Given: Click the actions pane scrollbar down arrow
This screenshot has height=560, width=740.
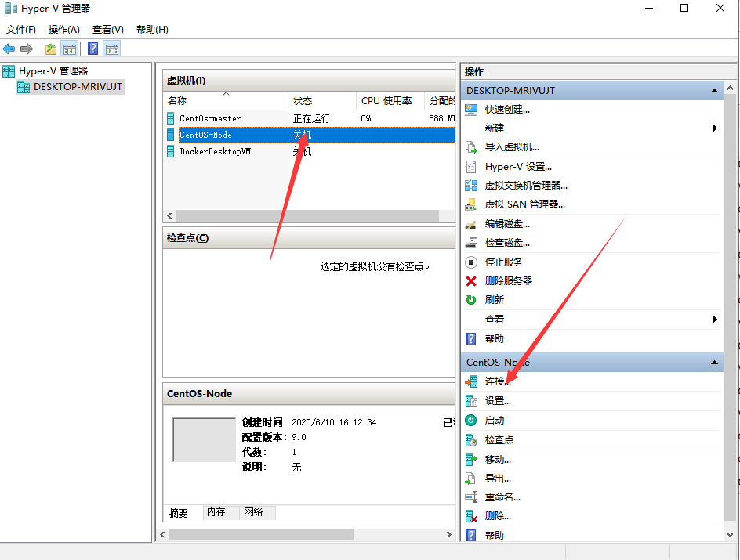Looking at the screenshot, I should coord(730,534).
